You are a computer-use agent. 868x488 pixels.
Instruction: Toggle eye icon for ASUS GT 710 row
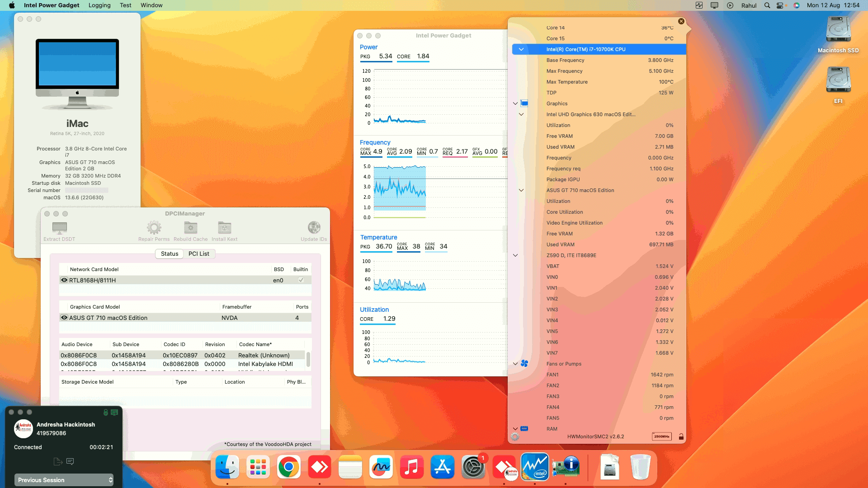64,318
